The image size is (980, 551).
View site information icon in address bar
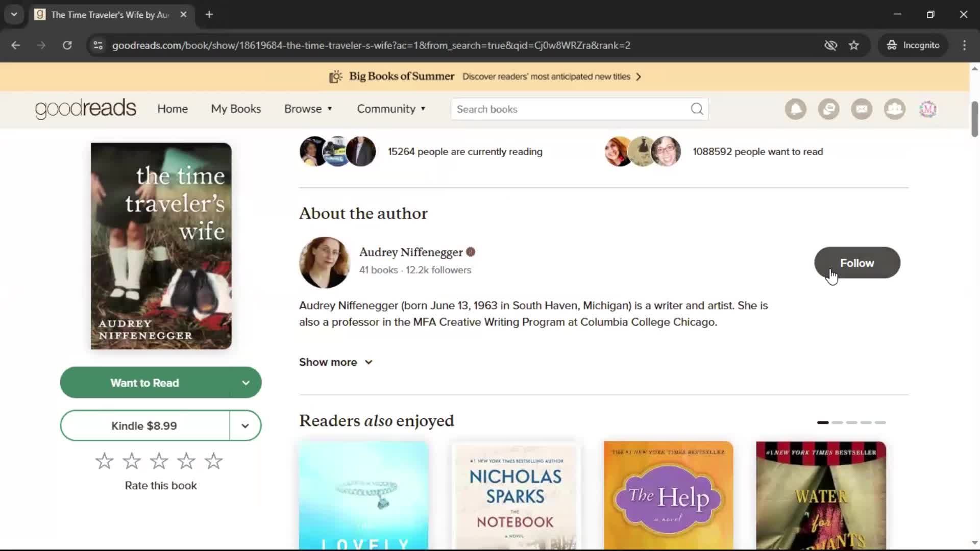[x=98, y=45]
